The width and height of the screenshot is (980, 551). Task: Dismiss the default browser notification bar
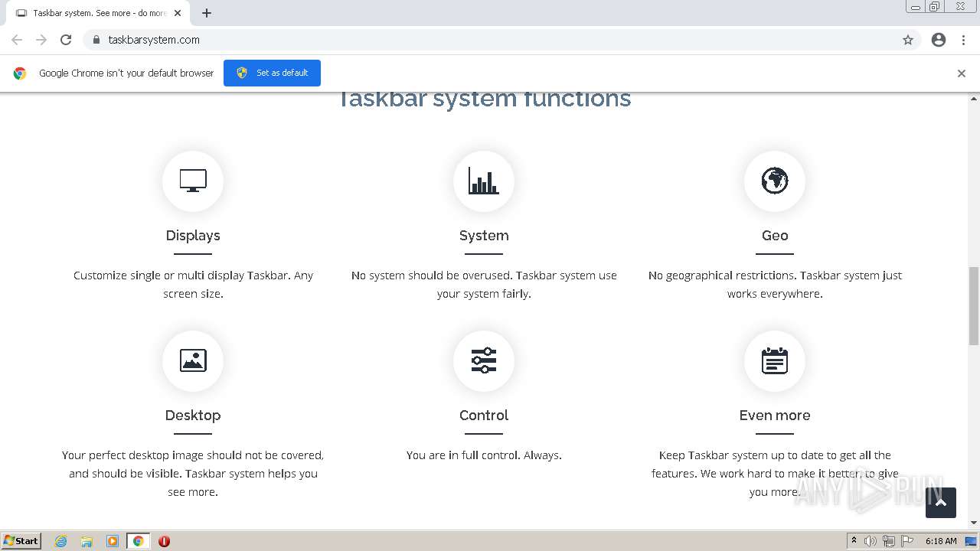(x=962, y=73)
